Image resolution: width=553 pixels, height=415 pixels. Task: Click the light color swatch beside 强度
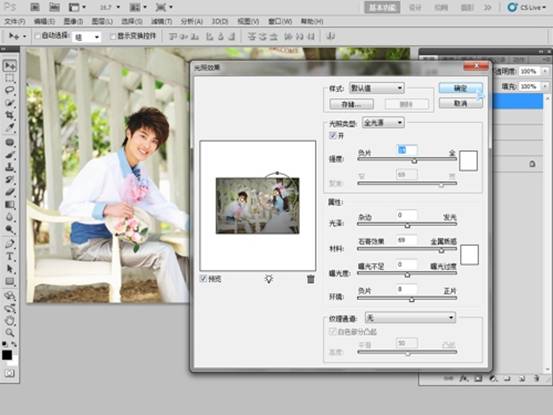click(468, 161)
